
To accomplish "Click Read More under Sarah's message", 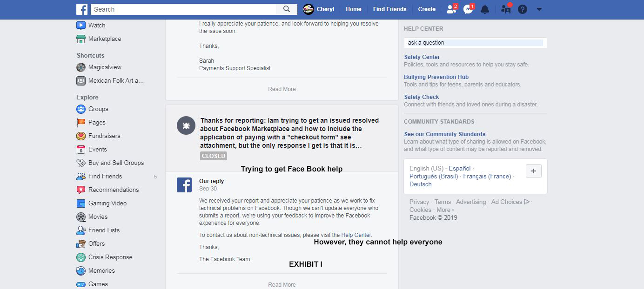I will (282, 89).
